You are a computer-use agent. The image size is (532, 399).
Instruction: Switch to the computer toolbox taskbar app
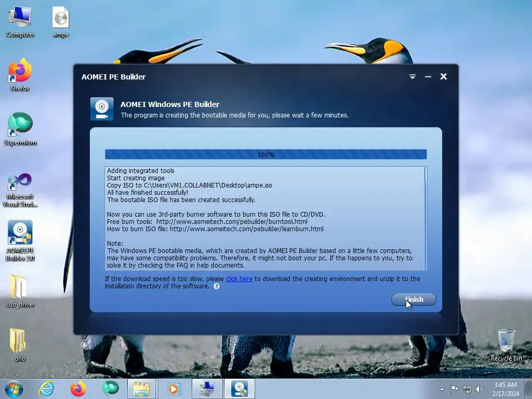207,389
